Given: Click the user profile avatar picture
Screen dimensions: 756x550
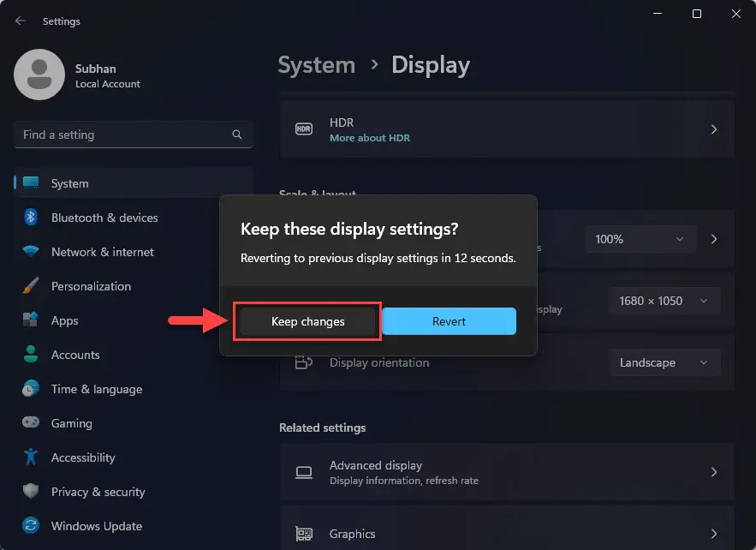Looking at the screenshot, I should click(39, 75).
